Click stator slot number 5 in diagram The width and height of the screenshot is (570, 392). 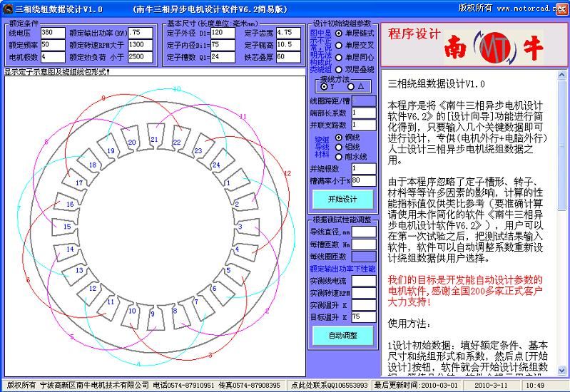point(228,270)
